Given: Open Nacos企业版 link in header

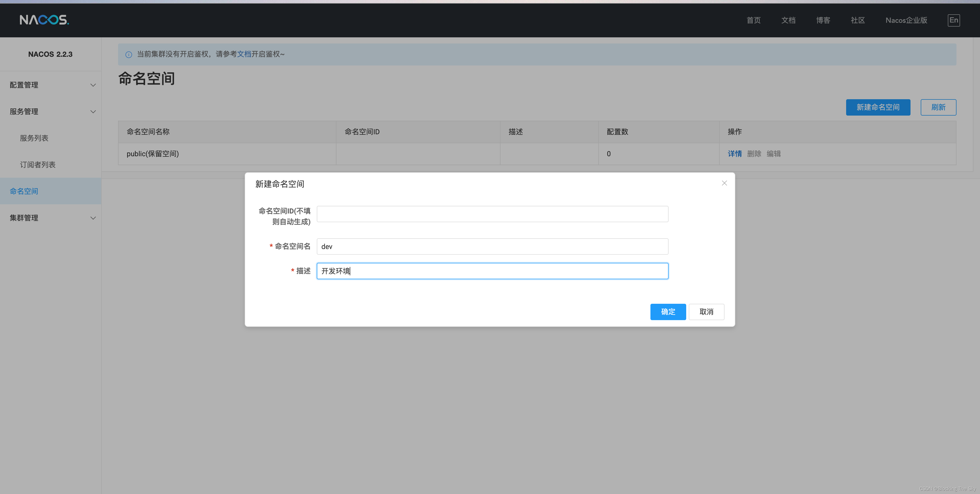Looking at the screenshot, I should 906,20.
